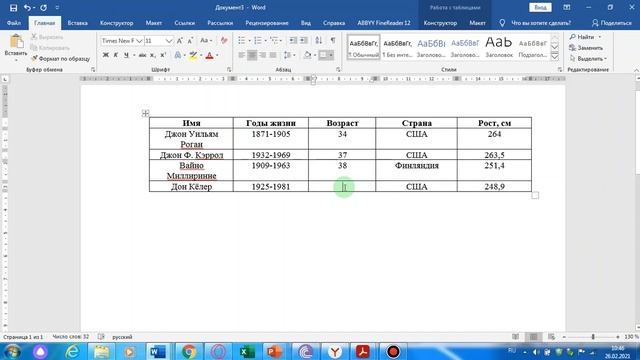
Task: Apply the Обычный style
Action: pos(363,47)
